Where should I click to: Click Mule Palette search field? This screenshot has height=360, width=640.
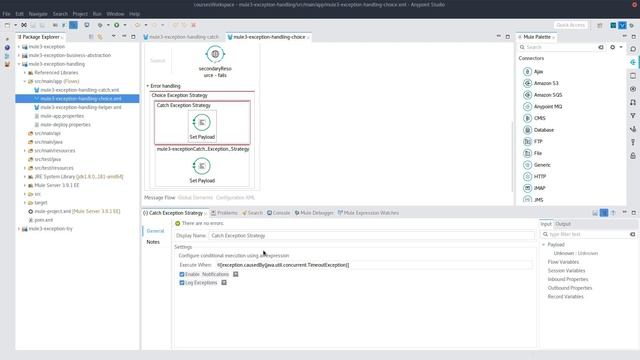557,47
